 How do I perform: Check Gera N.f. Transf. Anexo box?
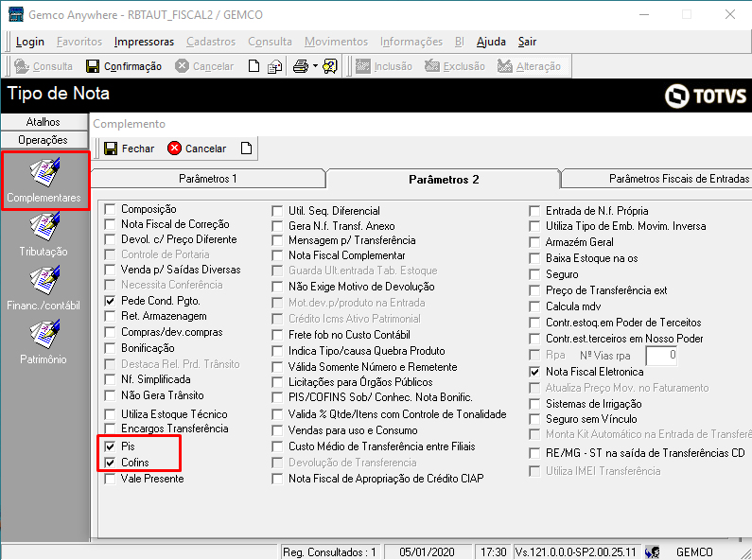(277, 226)
